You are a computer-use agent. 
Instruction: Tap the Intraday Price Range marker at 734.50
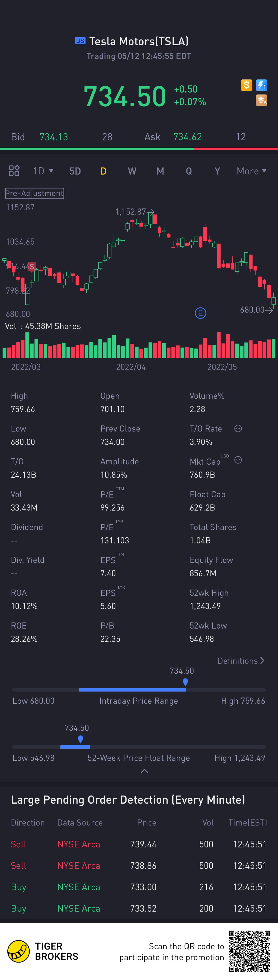(x=185, y=682)
